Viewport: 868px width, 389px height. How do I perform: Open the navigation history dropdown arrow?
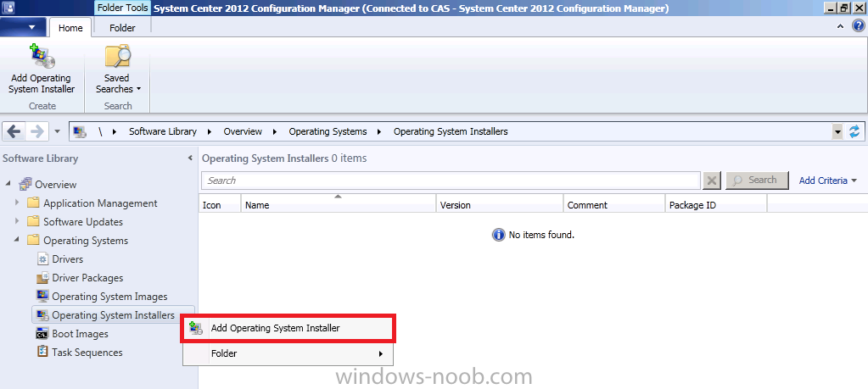pos(58,132)
